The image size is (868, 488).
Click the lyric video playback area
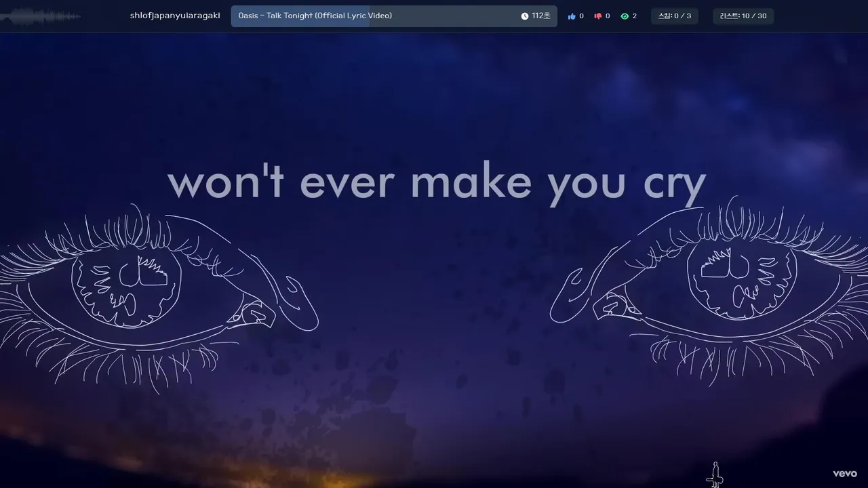pos(434,260)
